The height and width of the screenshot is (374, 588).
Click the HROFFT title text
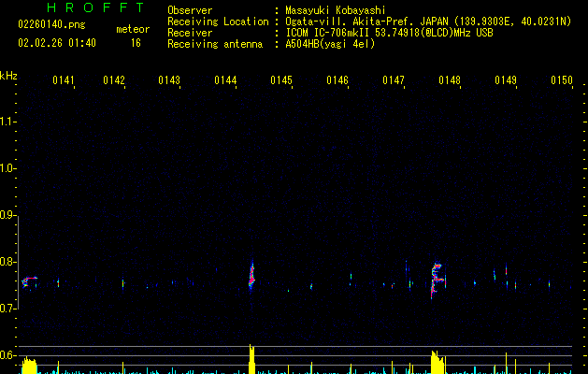(x=95, y=7)
